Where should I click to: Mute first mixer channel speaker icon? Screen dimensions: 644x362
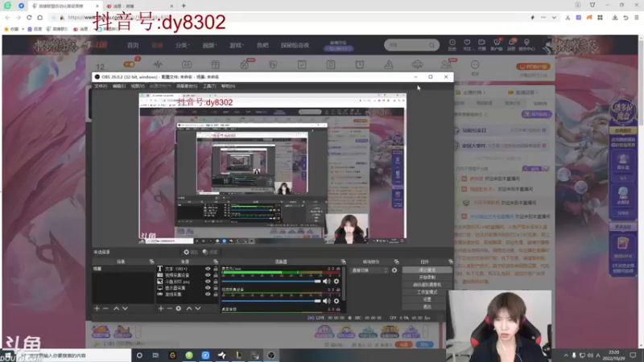coord(327,281)
